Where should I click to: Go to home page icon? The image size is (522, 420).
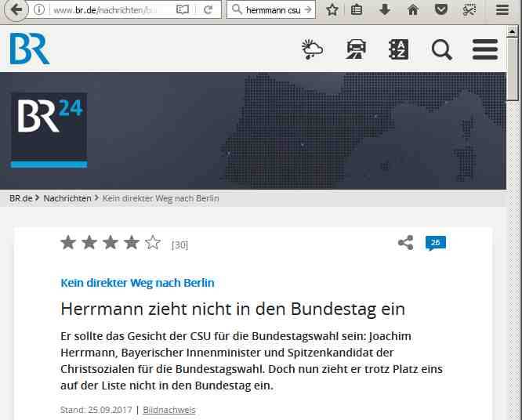[x=413, y=9]
